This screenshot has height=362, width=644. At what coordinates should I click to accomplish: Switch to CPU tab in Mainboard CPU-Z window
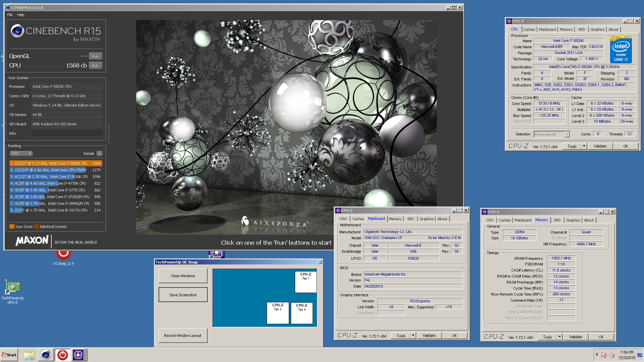[343, 219]
